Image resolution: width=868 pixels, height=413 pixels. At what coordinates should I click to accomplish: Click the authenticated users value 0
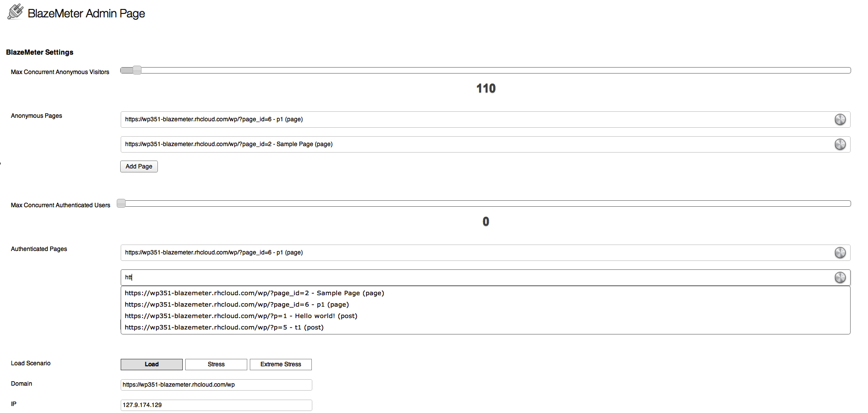(x=486, y=222)
